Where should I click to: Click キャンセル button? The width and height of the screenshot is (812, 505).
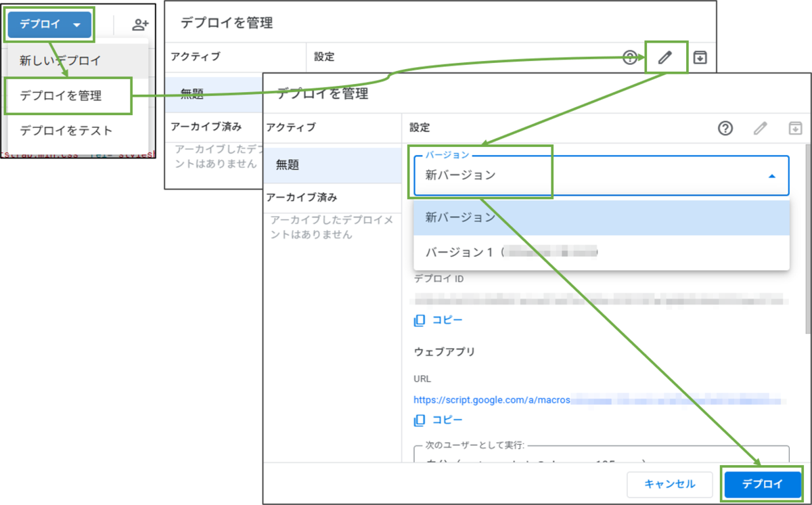coord(670,484)
